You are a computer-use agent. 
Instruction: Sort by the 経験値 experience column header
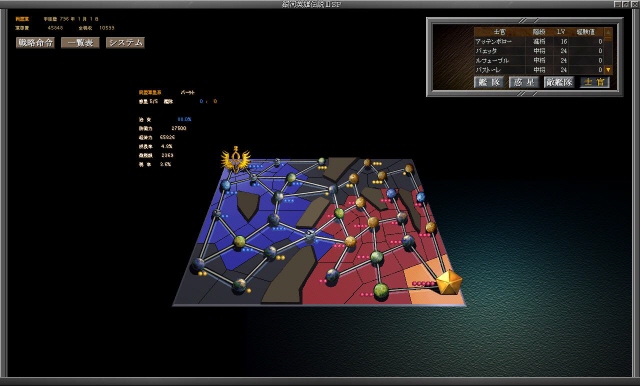pyautogui.click(x=586, y=32)
